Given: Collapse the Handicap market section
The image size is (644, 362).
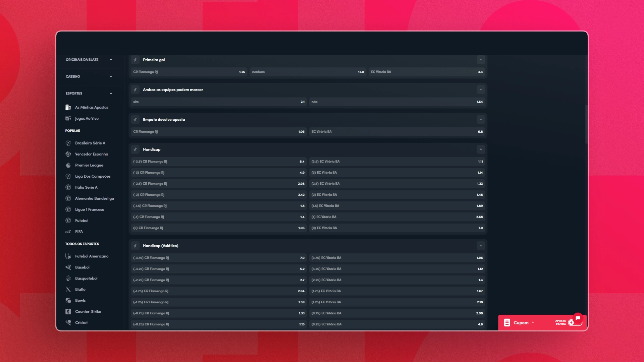Looking at the screenshot, I should 481,149.
